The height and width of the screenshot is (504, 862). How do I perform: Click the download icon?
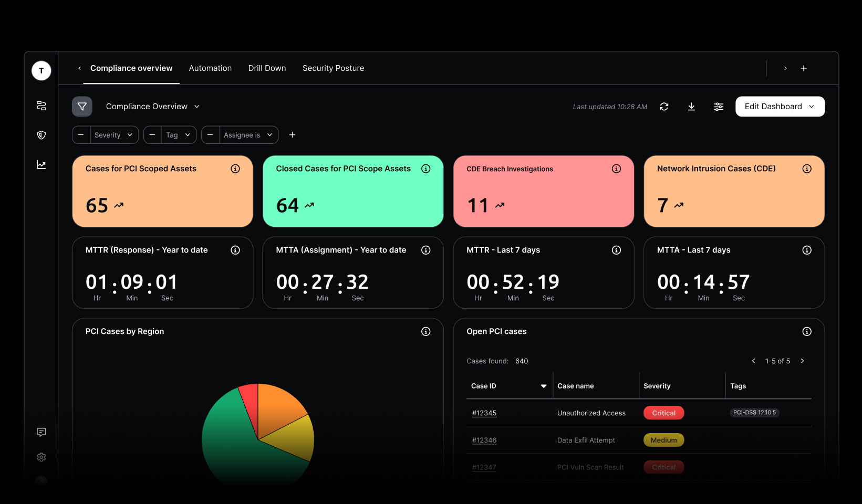(691, 107)
